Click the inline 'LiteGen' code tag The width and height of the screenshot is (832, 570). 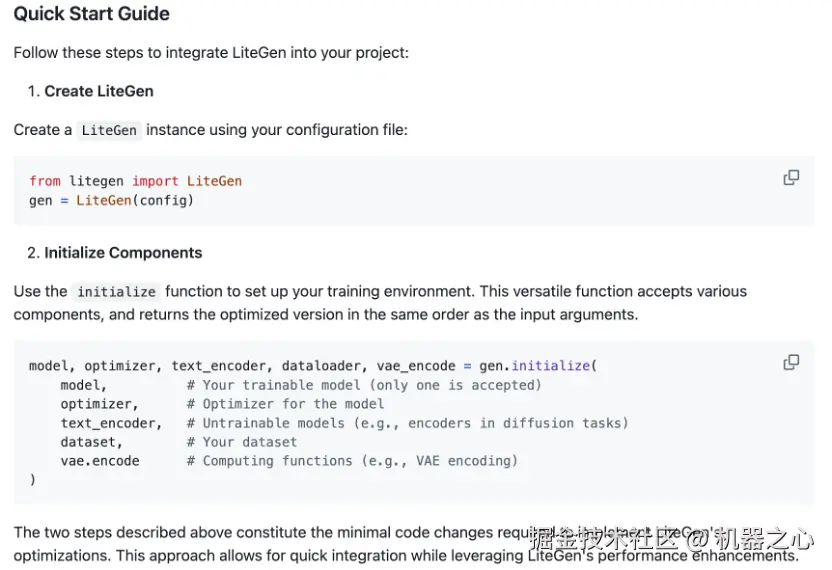click(x=109, y=130)
